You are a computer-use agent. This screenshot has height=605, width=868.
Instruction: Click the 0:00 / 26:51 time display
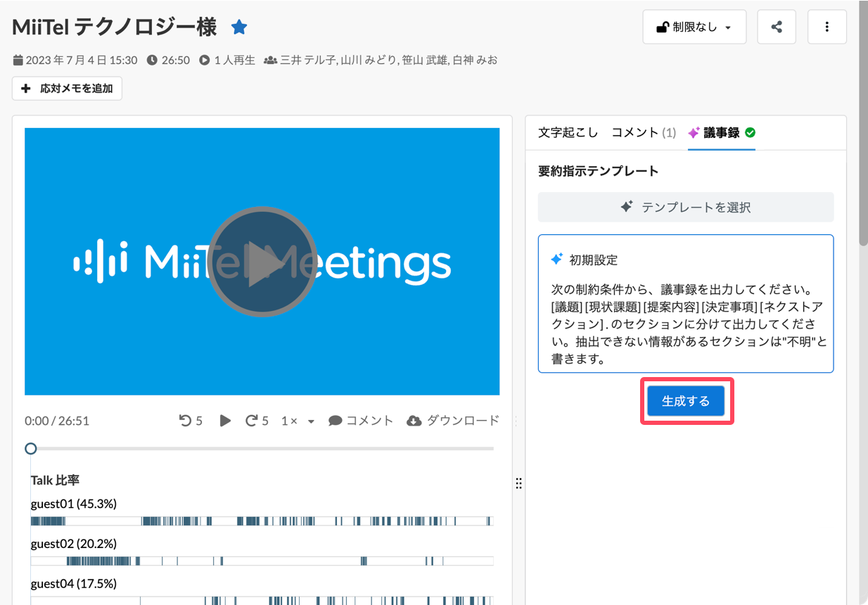[x=57, y=421]
